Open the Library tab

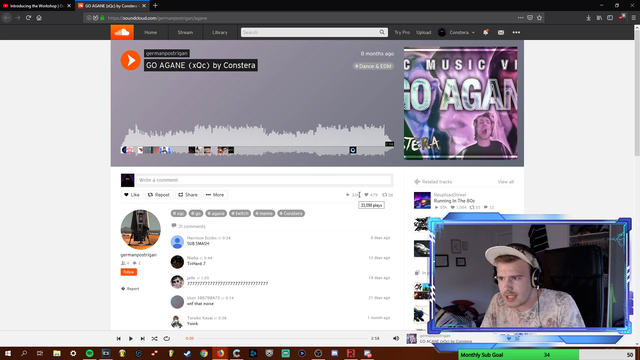pyautogui.click(x=220, y=32)
